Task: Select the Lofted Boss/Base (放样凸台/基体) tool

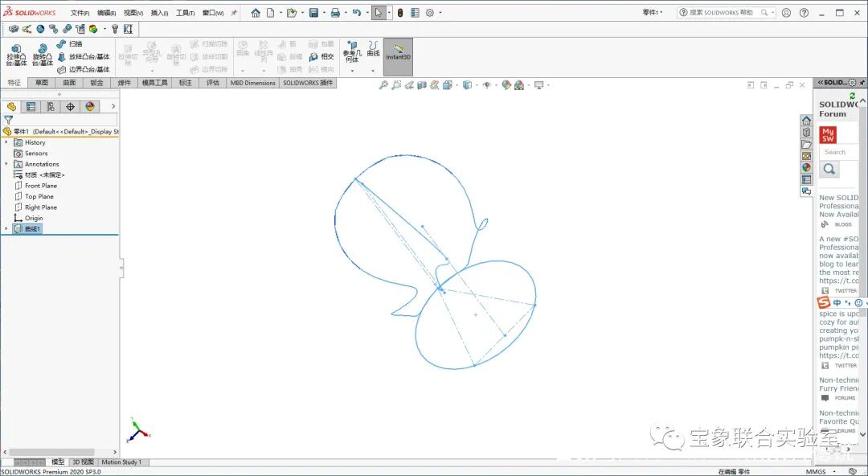Action: click(x=84, y=56)
